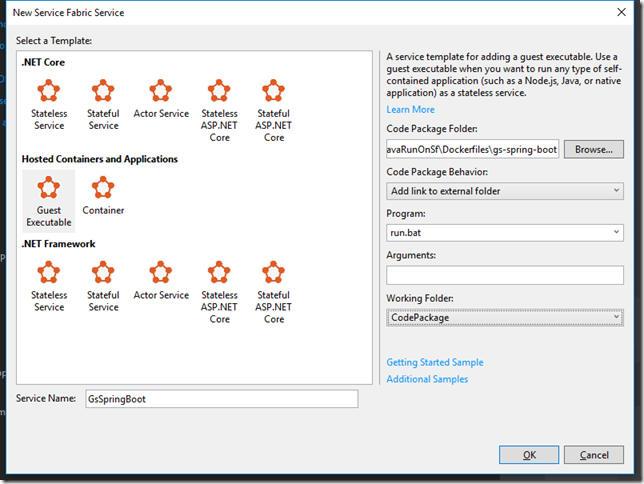Open Working Folder dropdown showing CodePackage

point(505,318)
